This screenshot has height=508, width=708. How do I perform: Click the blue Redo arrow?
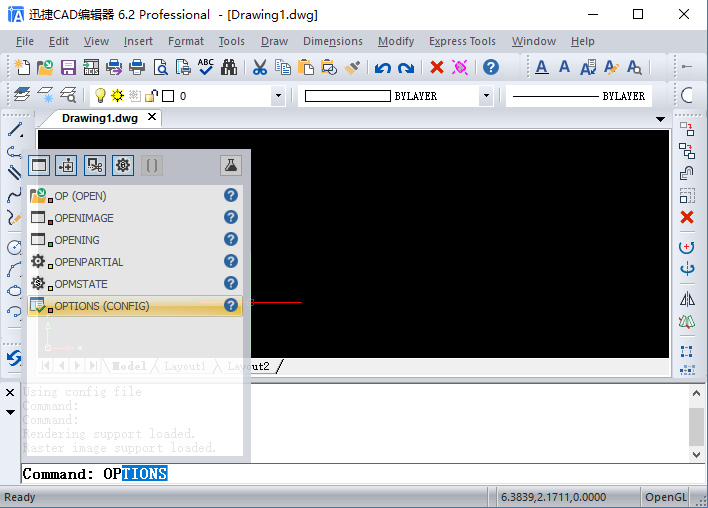406,68
